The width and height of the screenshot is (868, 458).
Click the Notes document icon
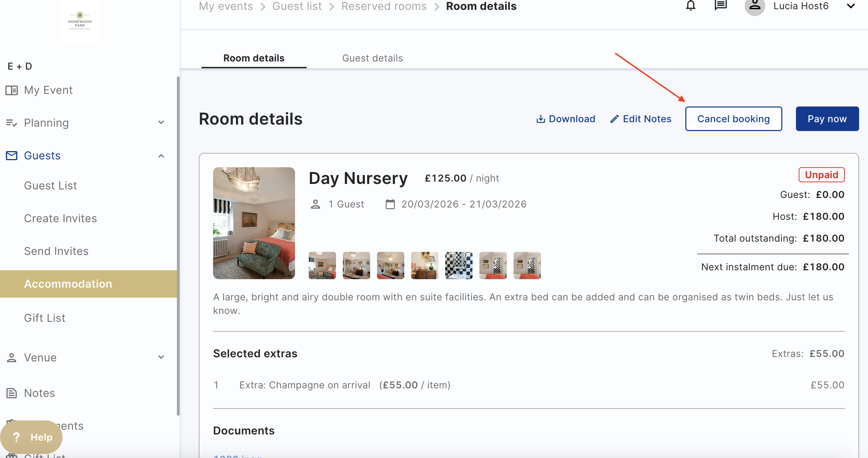tap(12, 393)
